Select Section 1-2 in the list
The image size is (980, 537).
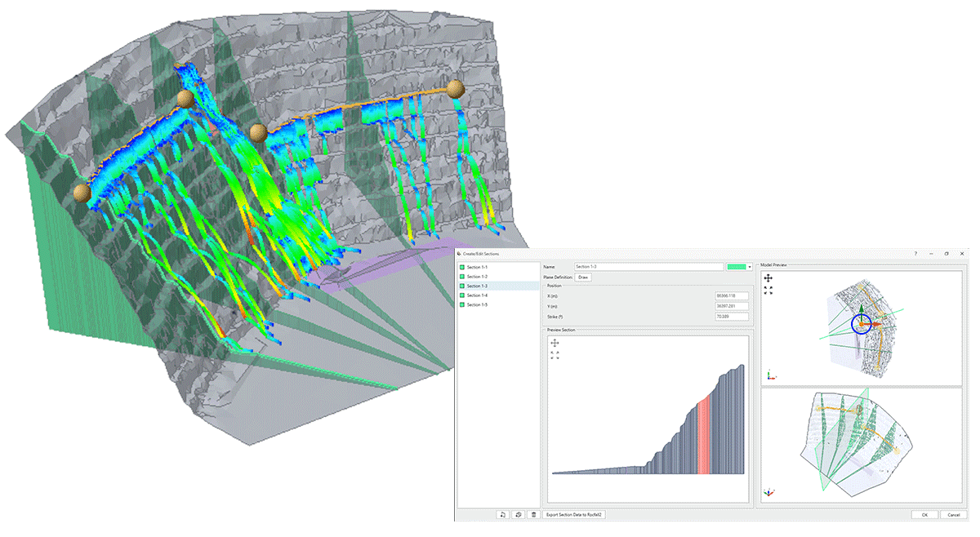pos(478,277)
